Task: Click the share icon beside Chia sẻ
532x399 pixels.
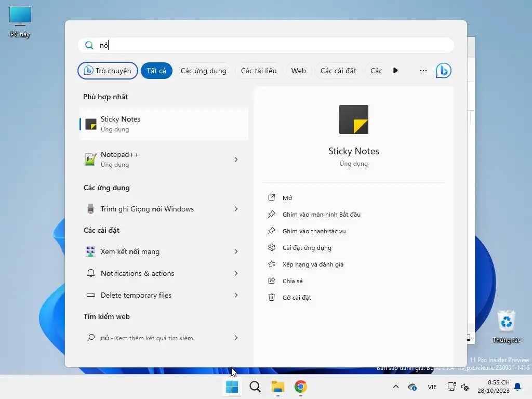Action: tap(271, 281)
